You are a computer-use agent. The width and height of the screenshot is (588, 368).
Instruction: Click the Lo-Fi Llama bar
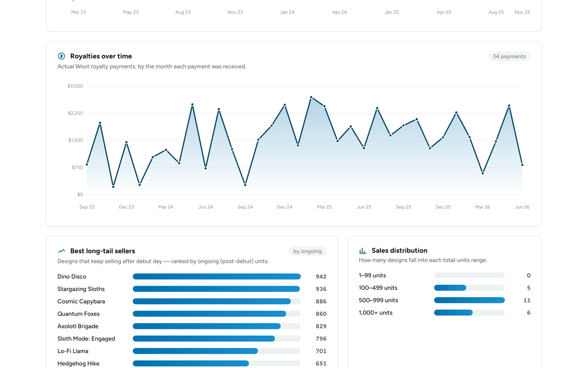click(217, 351)
